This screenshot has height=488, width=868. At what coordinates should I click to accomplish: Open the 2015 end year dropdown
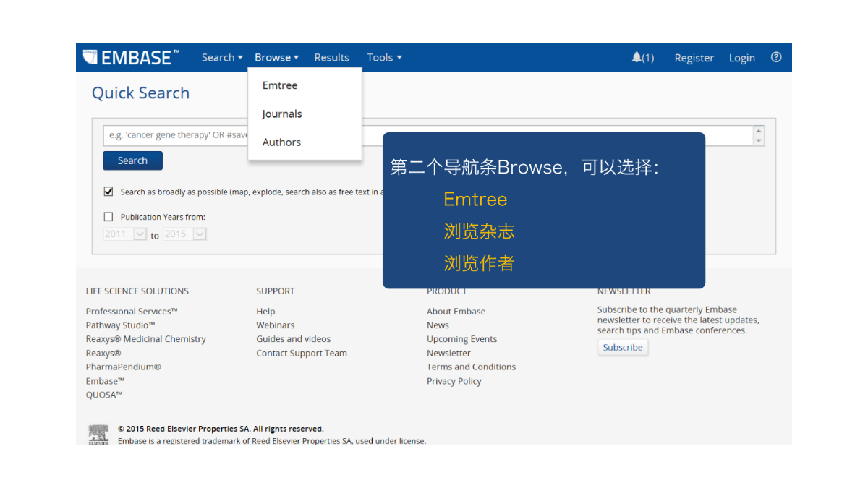[184, 234]
